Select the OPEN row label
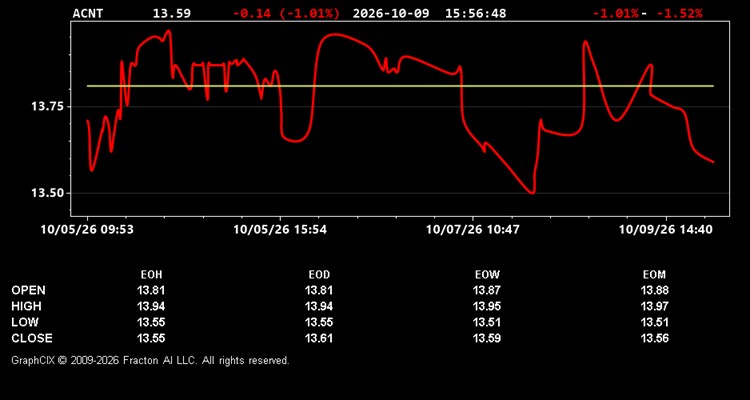This screenshot has height=400, width=750. point(29,290)
